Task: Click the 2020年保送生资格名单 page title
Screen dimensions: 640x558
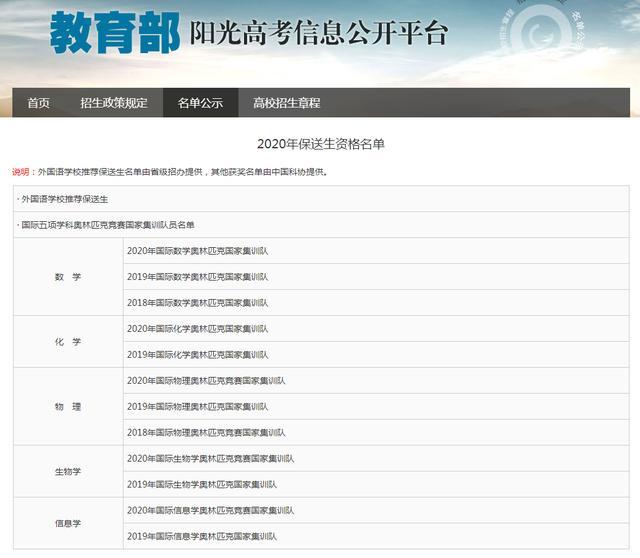Action: coord(321,144)
